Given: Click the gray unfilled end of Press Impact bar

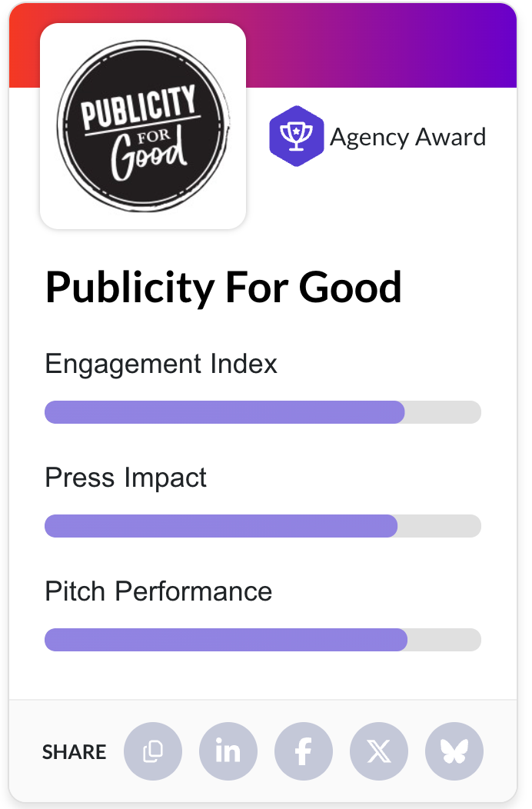Looking at the screenshot, I should click(439, 526).
